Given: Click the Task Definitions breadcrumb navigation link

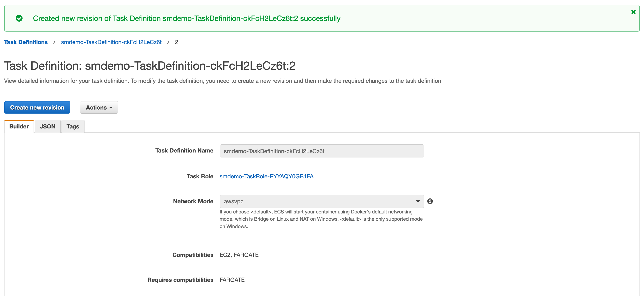Looking at the screenshot, I should point(26,42).
